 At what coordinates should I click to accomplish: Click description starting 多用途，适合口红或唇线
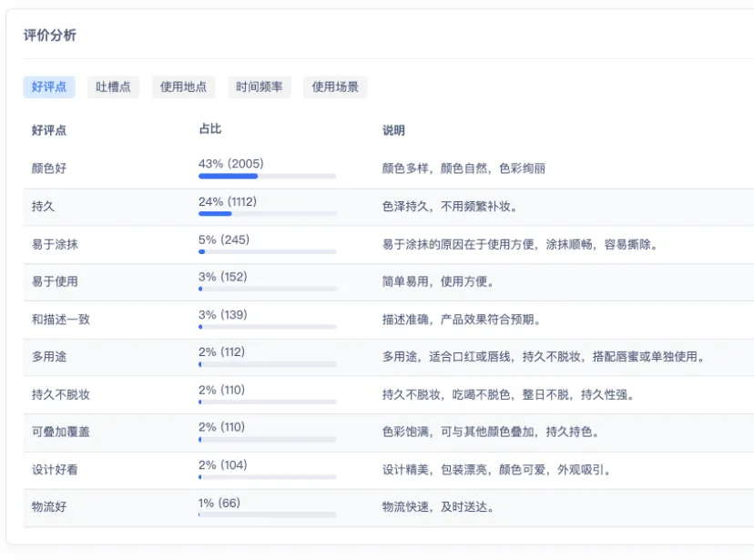point(544,357)
